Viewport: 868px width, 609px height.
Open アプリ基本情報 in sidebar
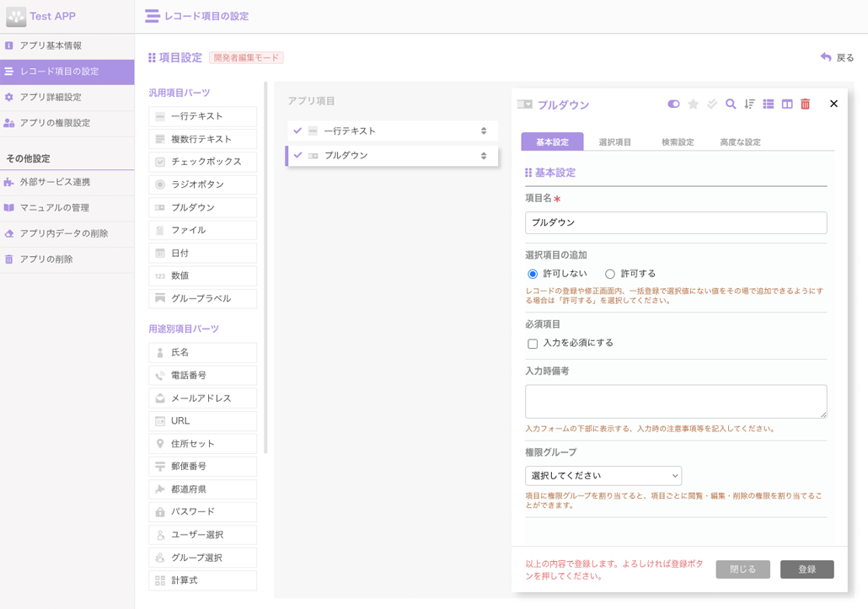tap(67, 46)
